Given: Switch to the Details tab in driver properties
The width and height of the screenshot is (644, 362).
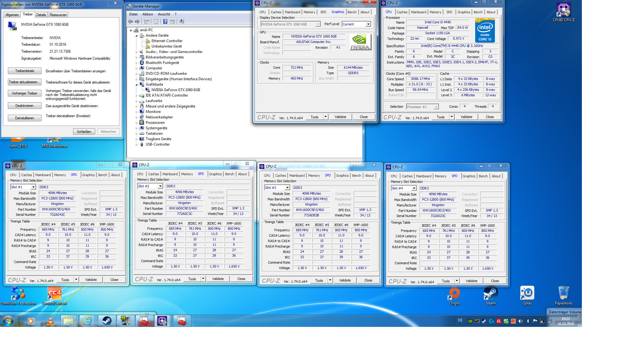Looking at the screenshot, I should click(41, 15).
